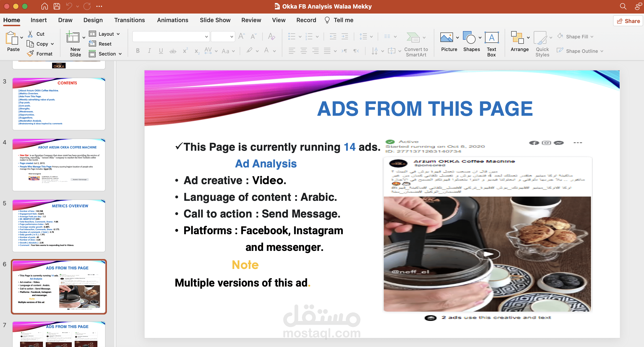Switch to the Transitions tab

pyautogui.click(x=129, y=20)
